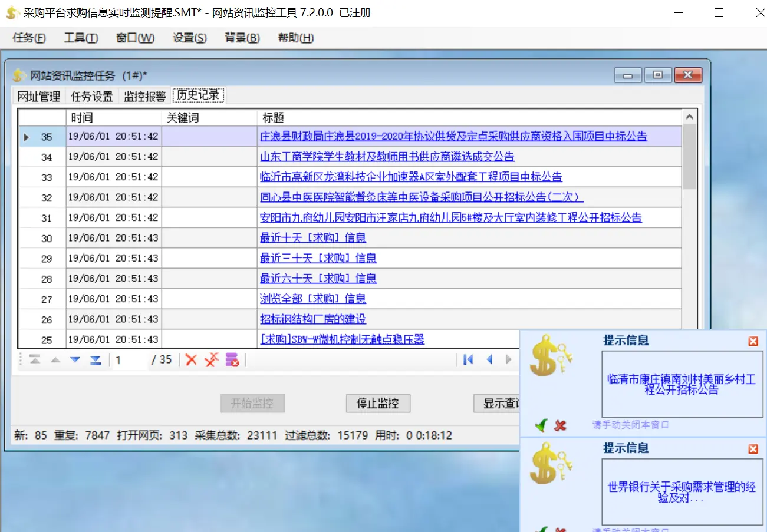767x532 pixels.
Task: Open link 庄浪县财政局 协议供货 中标公告
Action: point(453,136)
